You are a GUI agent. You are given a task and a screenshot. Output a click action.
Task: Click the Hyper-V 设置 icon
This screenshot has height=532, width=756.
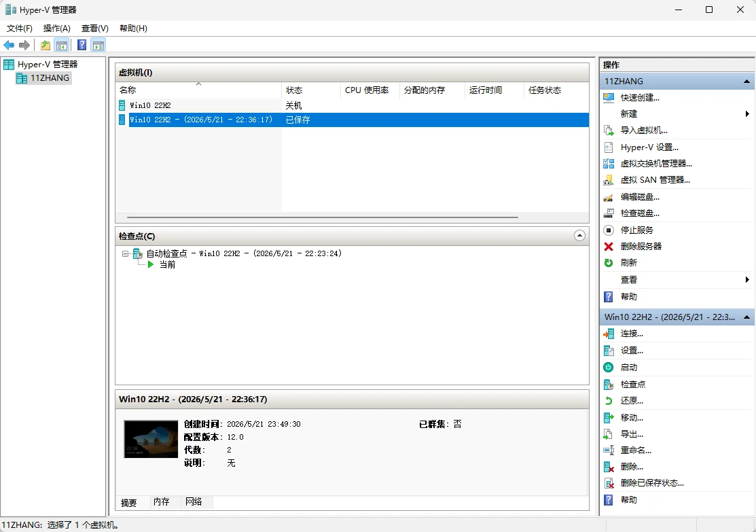(609, 147)
